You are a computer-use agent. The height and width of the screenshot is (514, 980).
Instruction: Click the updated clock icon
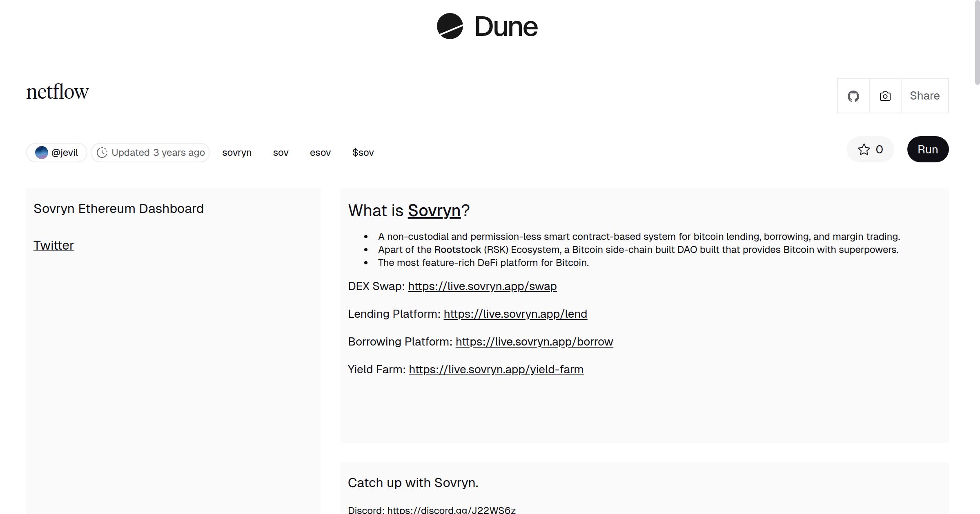102,153
